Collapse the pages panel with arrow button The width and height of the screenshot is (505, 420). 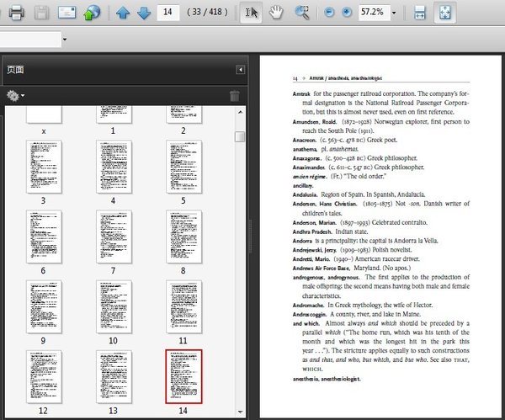240,70
